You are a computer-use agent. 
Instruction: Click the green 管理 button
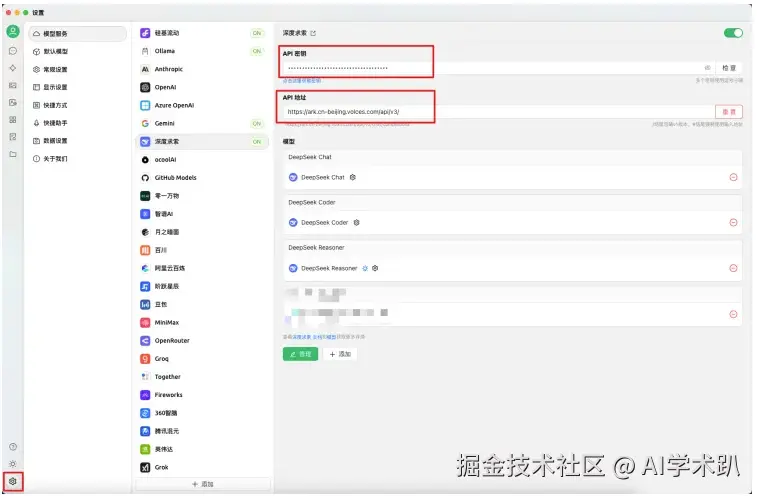click(x=300, y=354)
